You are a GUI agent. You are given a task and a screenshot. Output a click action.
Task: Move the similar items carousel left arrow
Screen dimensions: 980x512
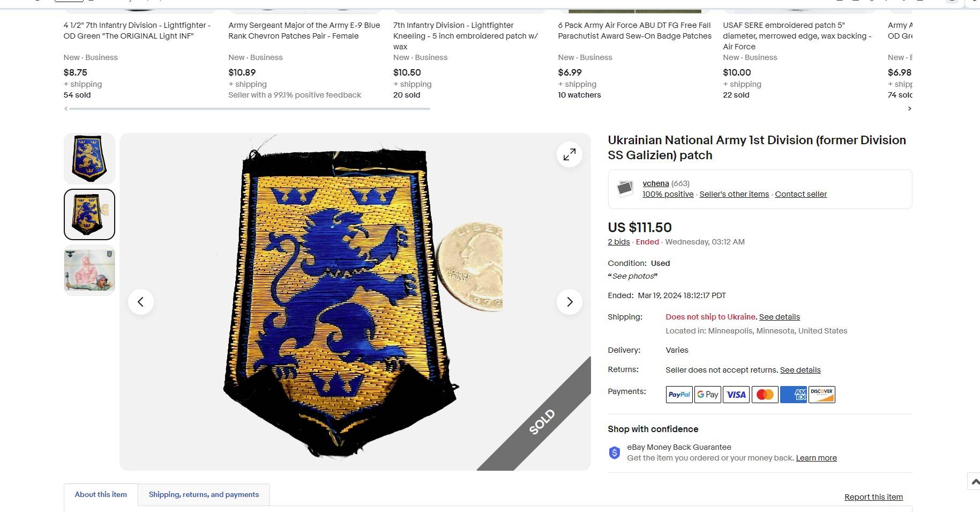point(66,108)
